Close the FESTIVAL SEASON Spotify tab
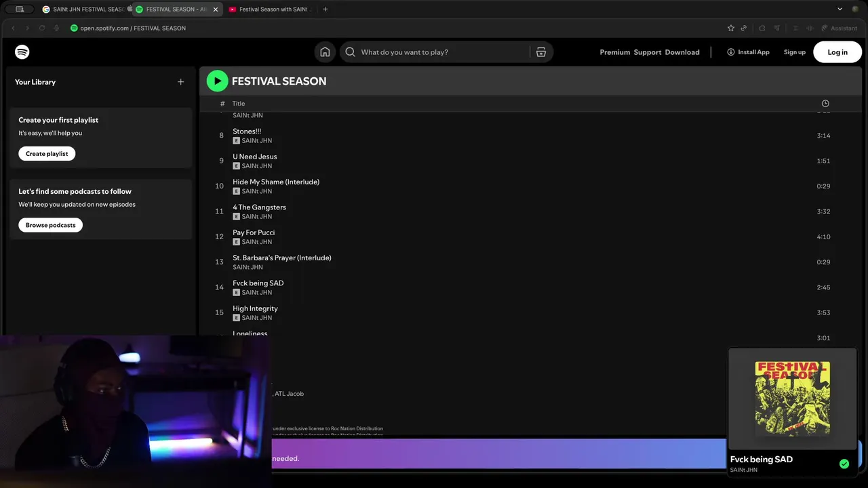Screen dimensions: 868x488 (216, 9)
